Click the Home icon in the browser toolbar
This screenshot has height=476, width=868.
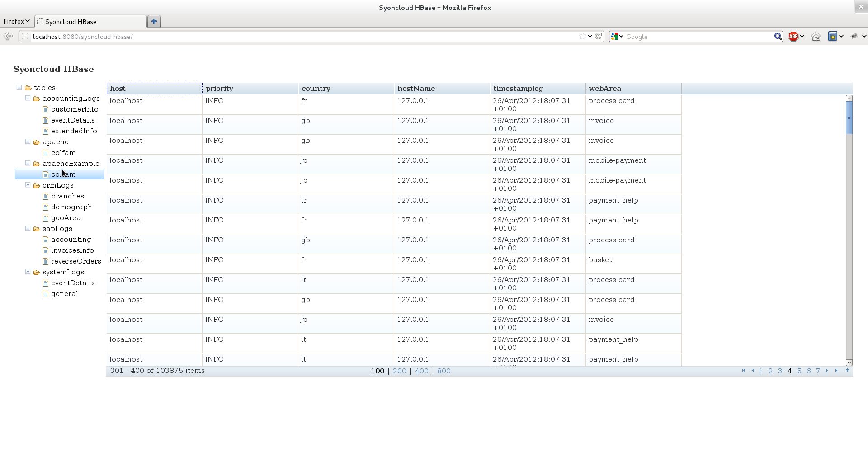pyautogui.click(x=816, y=36)
